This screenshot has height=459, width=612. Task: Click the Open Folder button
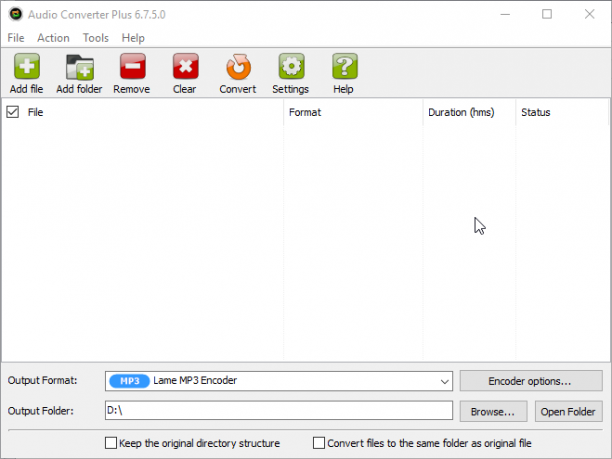click(x=568, y=411)
